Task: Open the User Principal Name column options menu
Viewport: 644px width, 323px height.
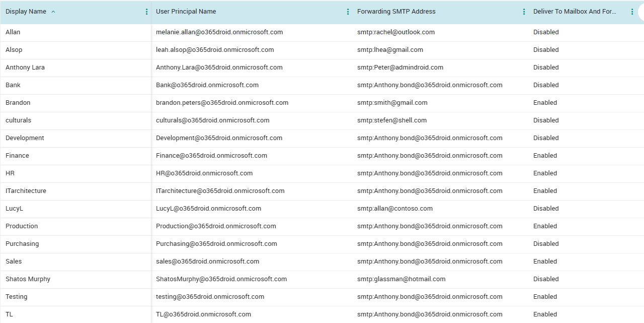Action: (348, 11)
